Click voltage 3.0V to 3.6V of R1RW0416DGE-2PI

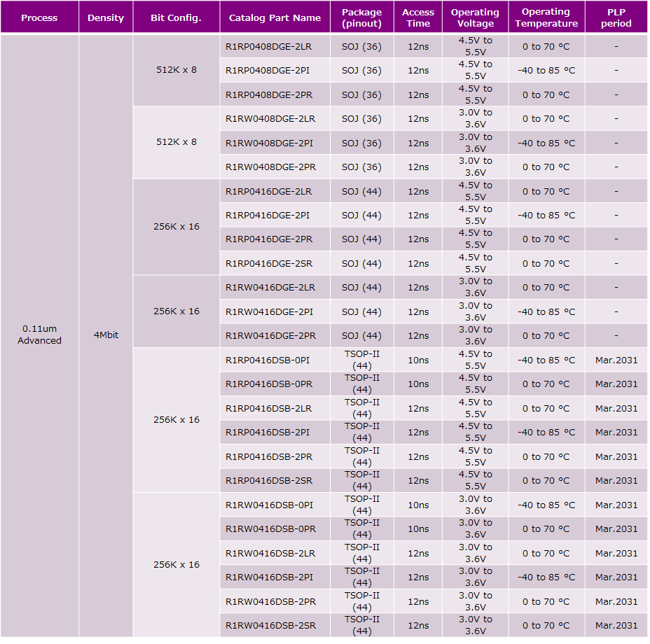(475, 312)
